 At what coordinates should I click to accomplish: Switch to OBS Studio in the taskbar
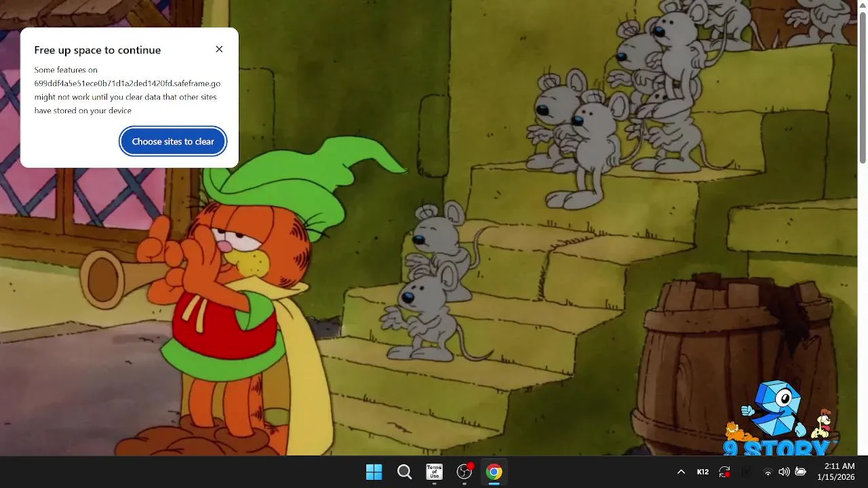point(465,472)
